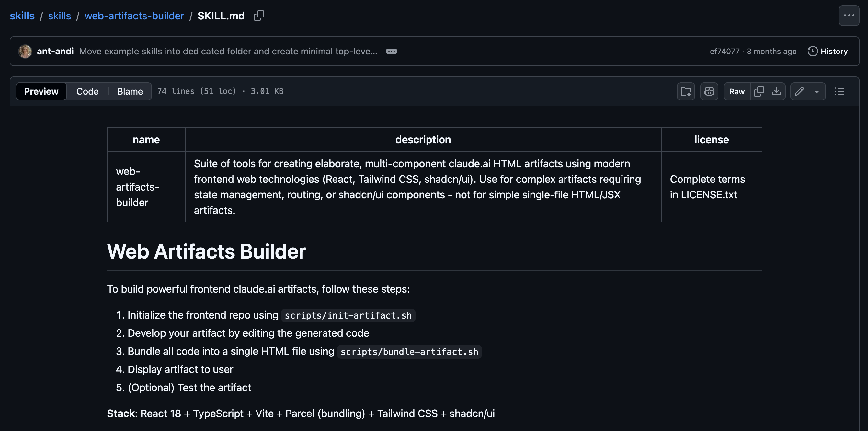This screenshot has height=431, width=868.
Task: Select the Blame view tab
Action: pyautogui.click(x=130, y=91)
